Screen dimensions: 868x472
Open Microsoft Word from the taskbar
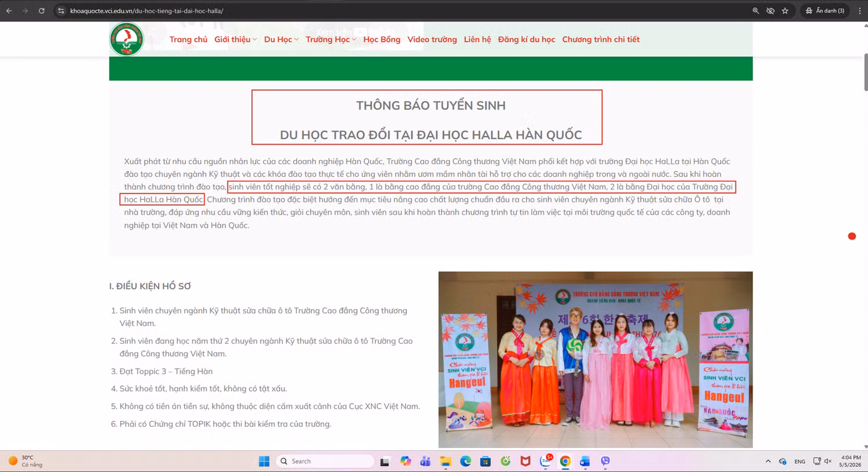pos(585,461)
